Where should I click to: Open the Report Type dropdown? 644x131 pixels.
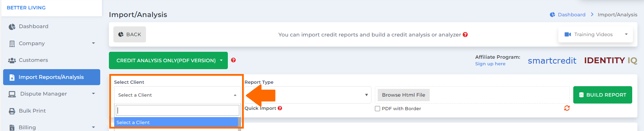[308, 95]
